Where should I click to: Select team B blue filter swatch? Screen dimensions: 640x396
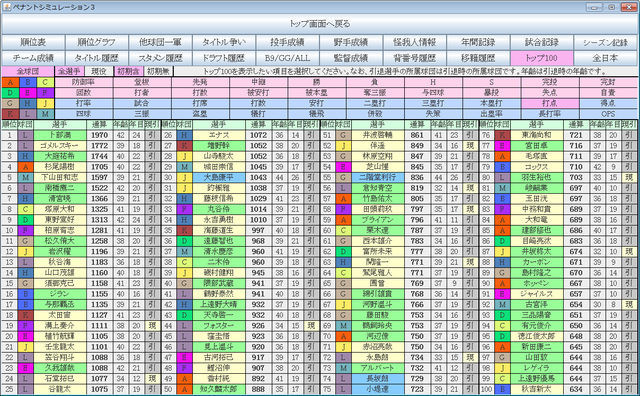[x=28, y=82]
